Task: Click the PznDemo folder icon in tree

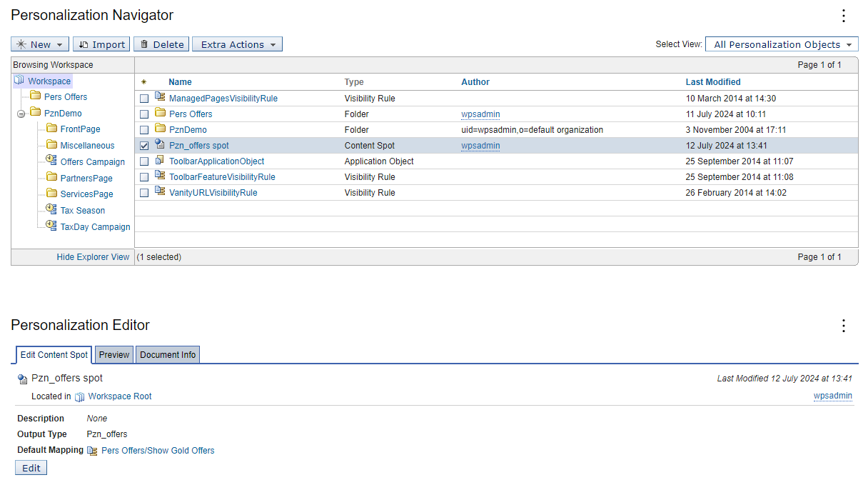Action: [35, 113]
